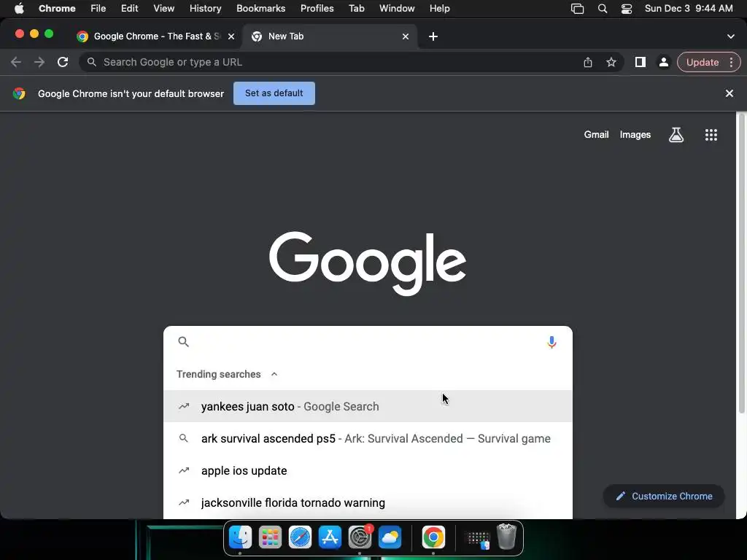The height and width of the screenshot is (560, 747).
Task: Open the Tab menu
Action: click(356, 9)
